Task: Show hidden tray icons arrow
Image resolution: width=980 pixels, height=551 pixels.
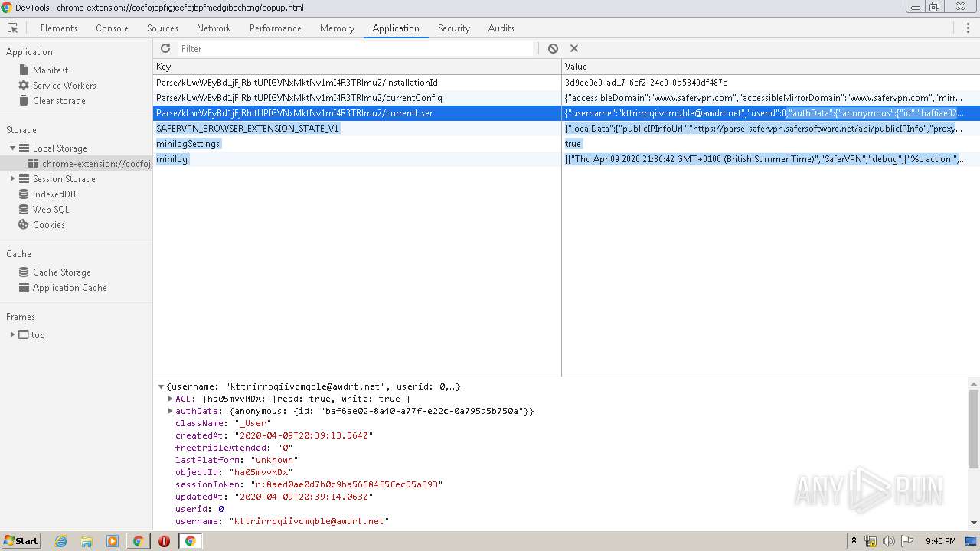Action: (x=854, y=540)
